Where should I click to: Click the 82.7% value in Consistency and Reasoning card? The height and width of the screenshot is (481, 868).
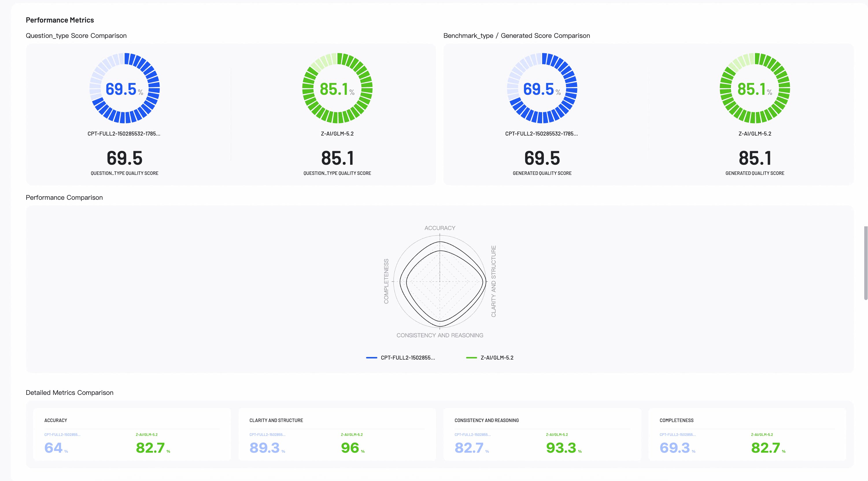472,448
